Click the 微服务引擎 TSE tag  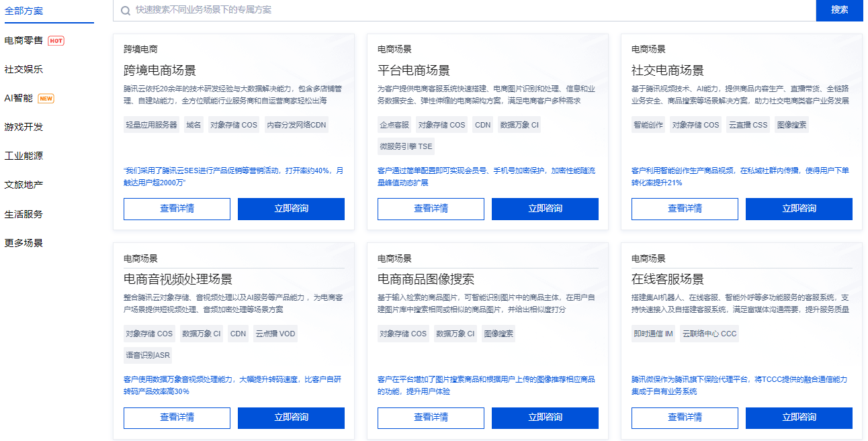click(406, 146)
